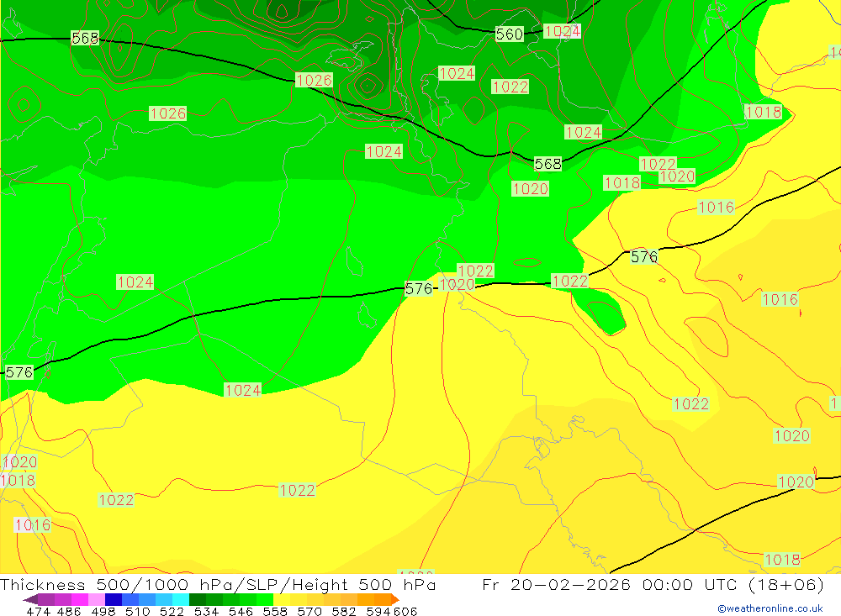Click the 570 value under the legend
This screenshot has height=616, width=841.
(309, 611)
